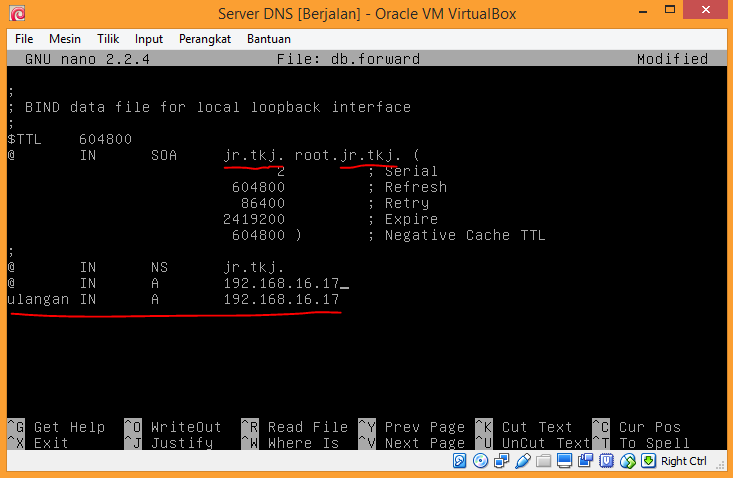Open the shared folders status icon
Image resolution: width=733 pixels, height=478 pixels.
543,461
